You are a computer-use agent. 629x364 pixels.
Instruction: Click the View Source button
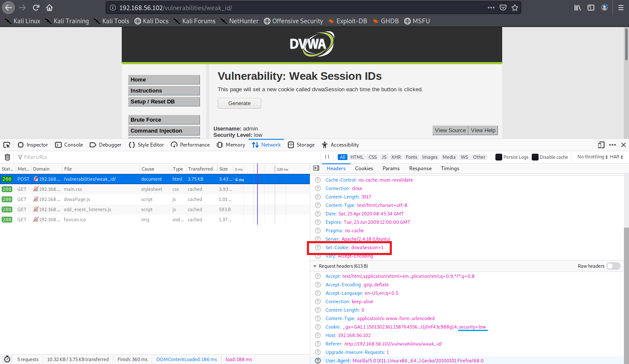450,130
